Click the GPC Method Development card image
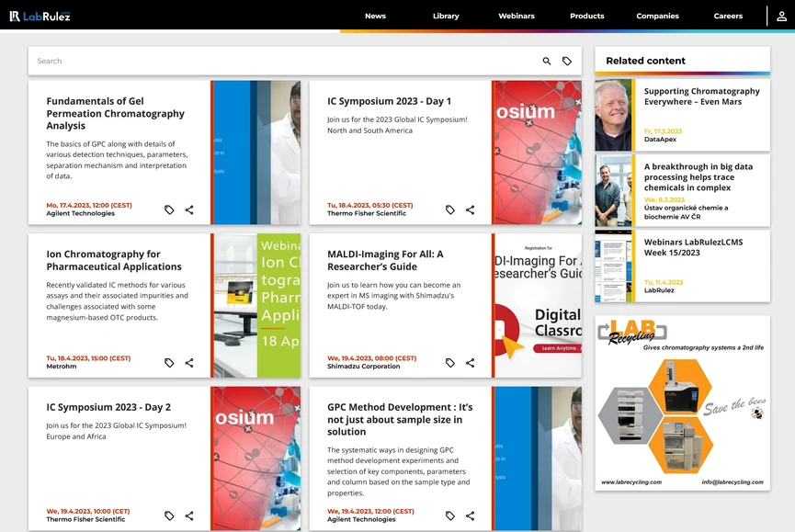Viewport: 795px width, 532px height. tap(538, 458)
